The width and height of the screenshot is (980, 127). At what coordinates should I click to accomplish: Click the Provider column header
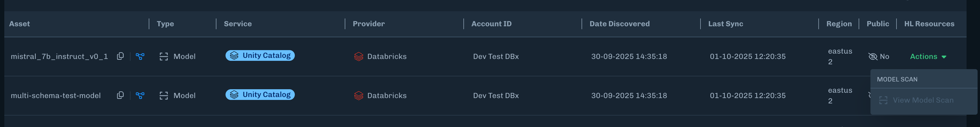coord(368,24)
